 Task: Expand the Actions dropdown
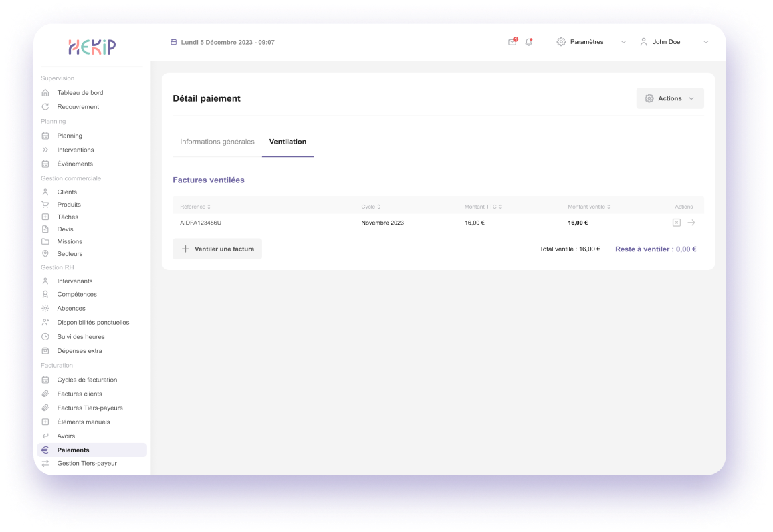(670, 98)
